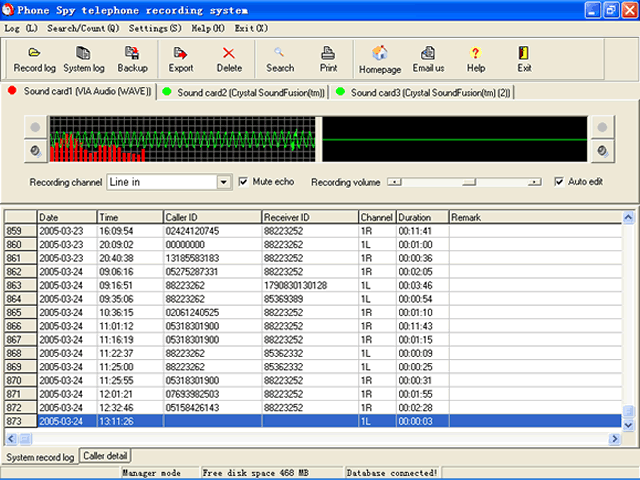
Task: Click the Search magnifier icon
Action: click(280, 60)
